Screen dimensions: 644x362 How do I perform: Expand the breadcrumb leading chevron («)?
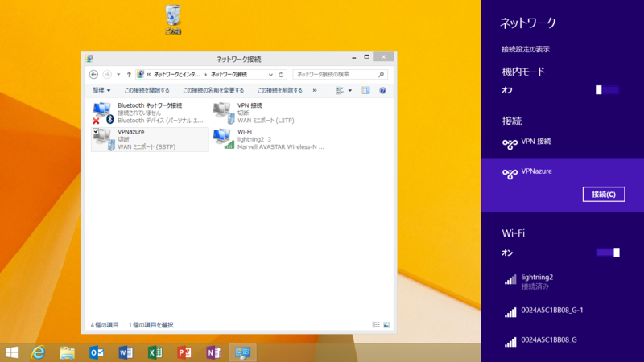click(x=149, y=74)
